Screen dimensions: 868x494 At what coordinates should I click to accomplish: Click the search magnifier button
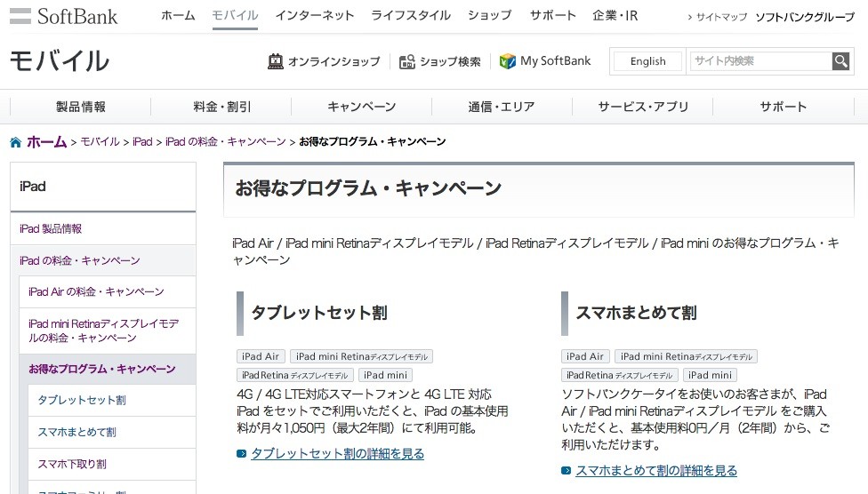click(x=840, y=61)
